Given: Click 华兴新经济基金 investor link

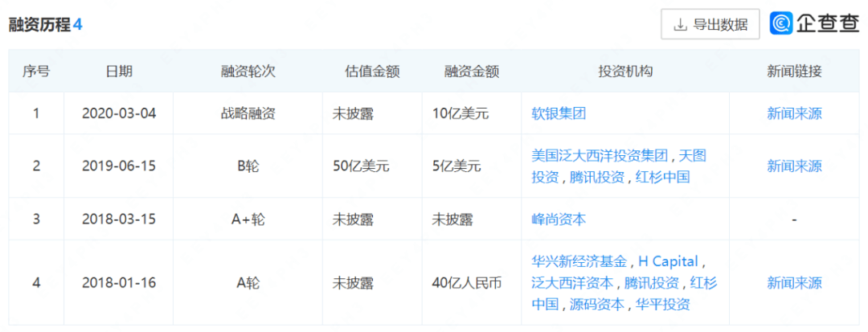Looking at the screenshot, I should [x=579, y=261].
